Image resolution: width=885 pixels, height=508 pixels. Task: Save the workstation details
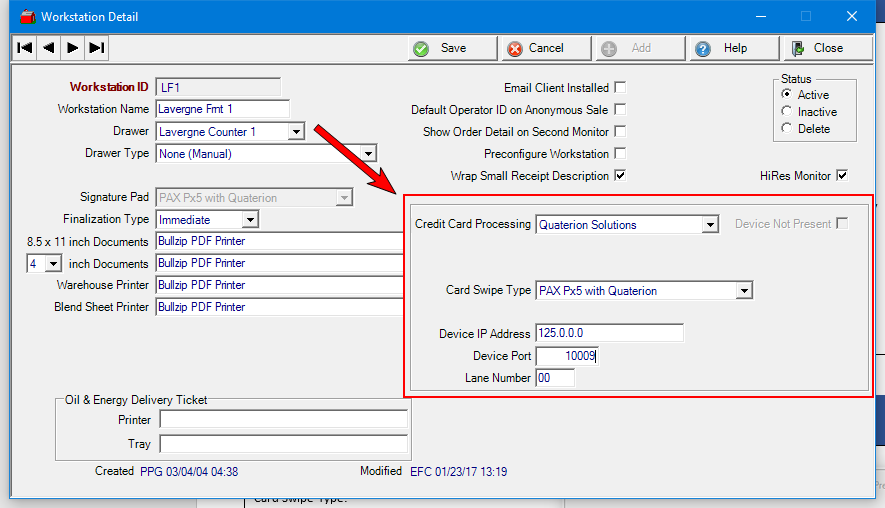(452, 48)
